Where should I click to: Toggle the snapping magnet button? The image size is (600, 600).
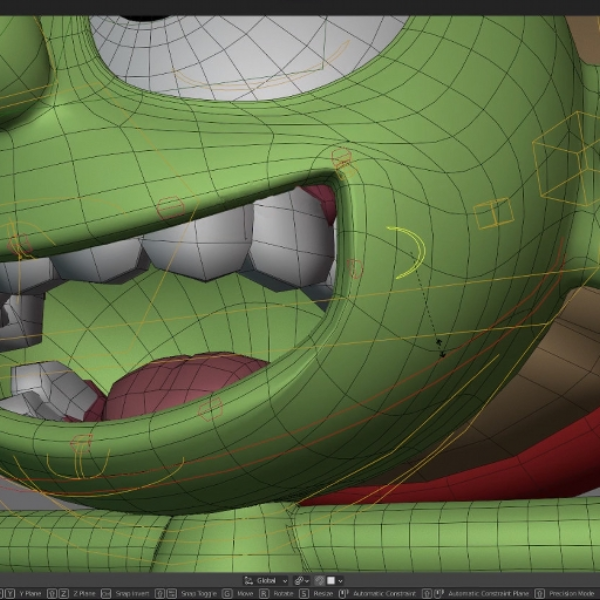(x=319, y=580)
